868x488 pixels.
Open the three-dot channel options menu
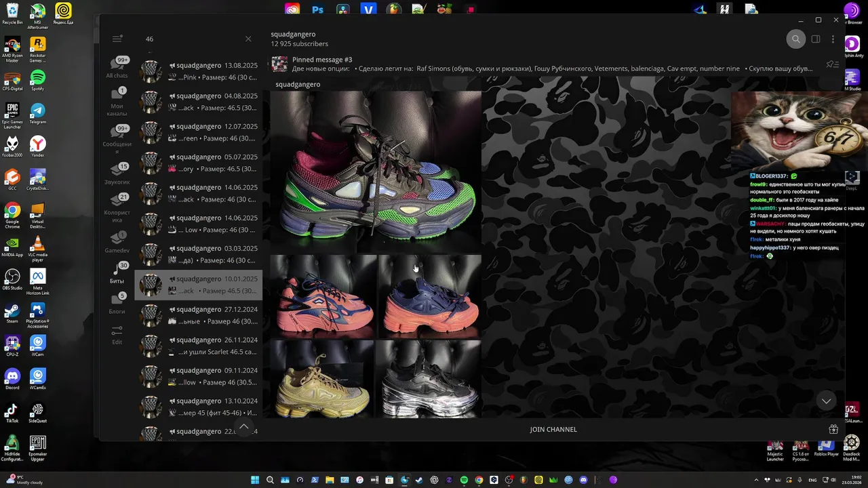point(833,39)
